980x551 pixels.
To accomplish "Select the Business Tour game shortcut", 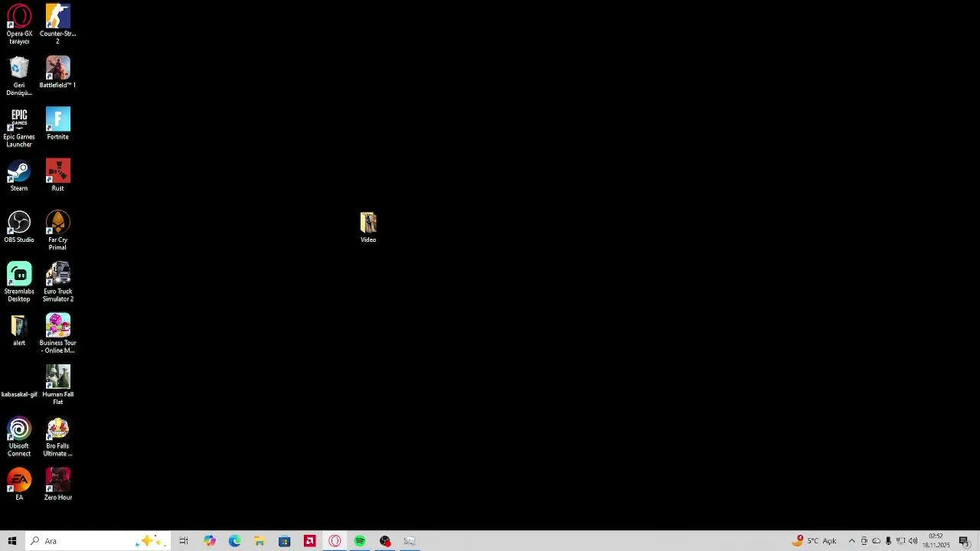I will (57, 334).
